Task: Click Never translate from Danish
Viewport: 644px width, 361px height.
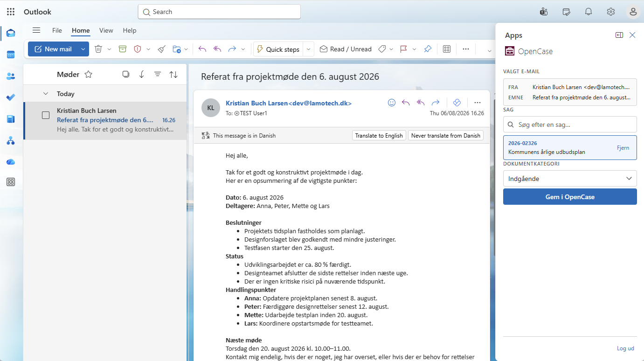Action: [x=446, y=136]
